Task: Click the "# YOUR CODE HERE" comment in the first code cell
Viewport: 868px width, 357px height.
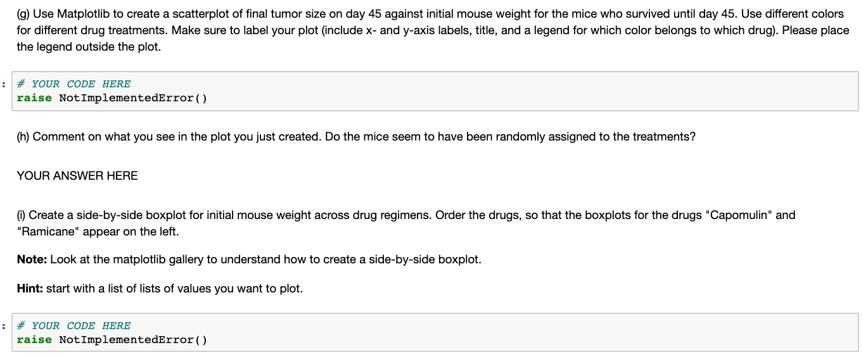Action: pos(73,84)
